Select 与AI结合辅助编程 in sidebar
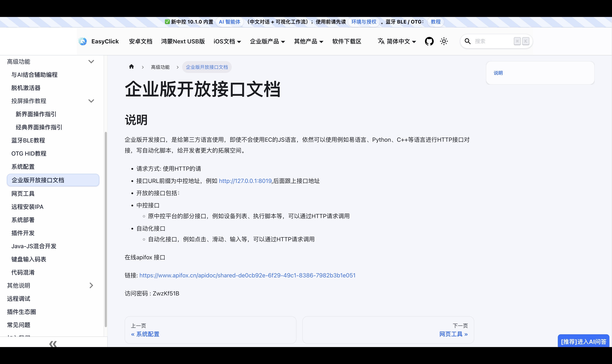Screen dimensions: 612x364 coord(34,75)
